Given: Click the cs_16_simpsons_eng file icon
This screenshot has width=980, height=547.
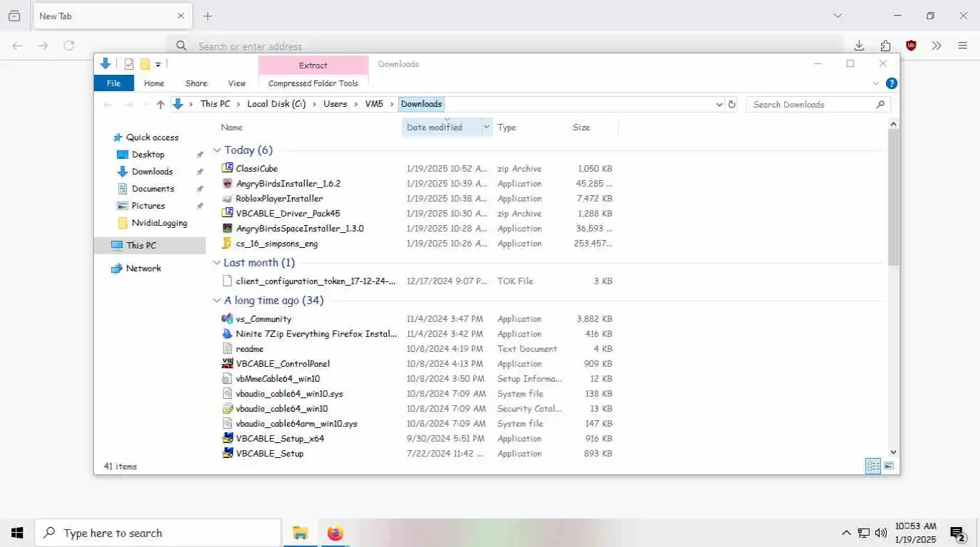Looking at the screenshot, I should pos(227,244).
